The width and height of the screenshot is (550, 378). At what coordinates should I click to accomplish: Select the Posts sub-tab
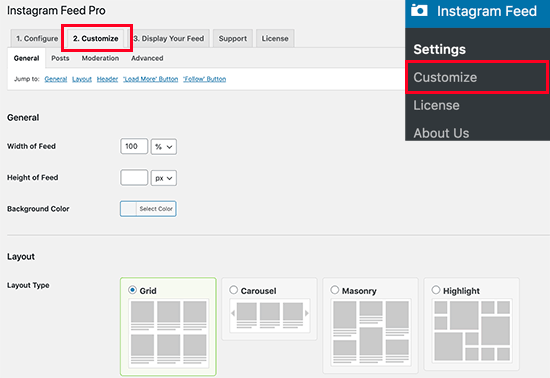[60, 58]
